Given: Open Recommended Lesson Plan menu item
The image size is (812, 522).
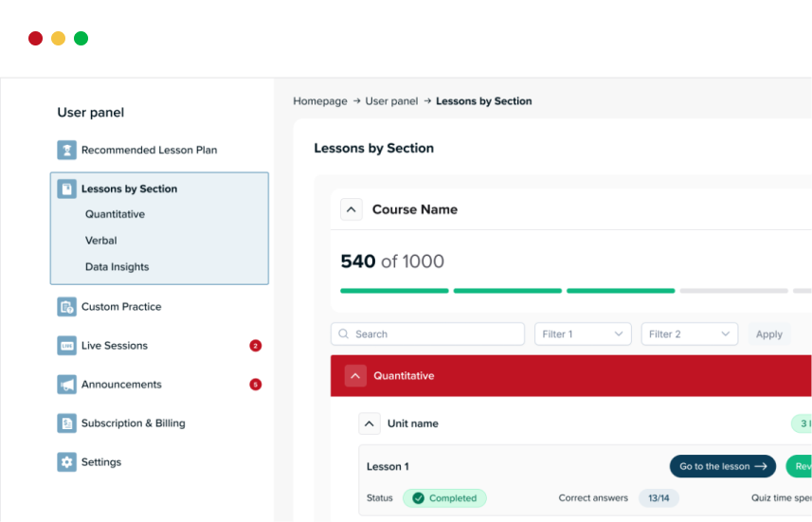Looking at the screenshot, I should 149,151.
